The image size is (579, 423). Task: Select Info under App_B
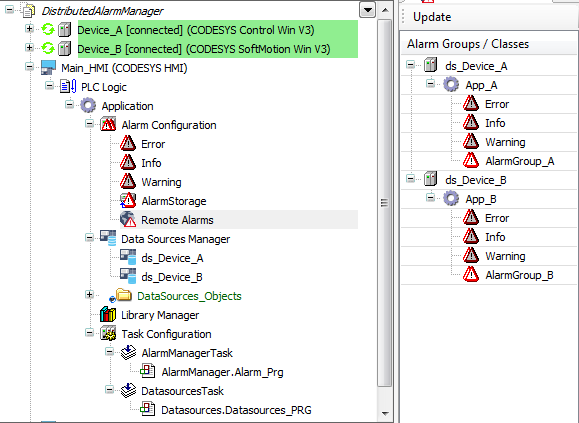[x=495, y=237]
